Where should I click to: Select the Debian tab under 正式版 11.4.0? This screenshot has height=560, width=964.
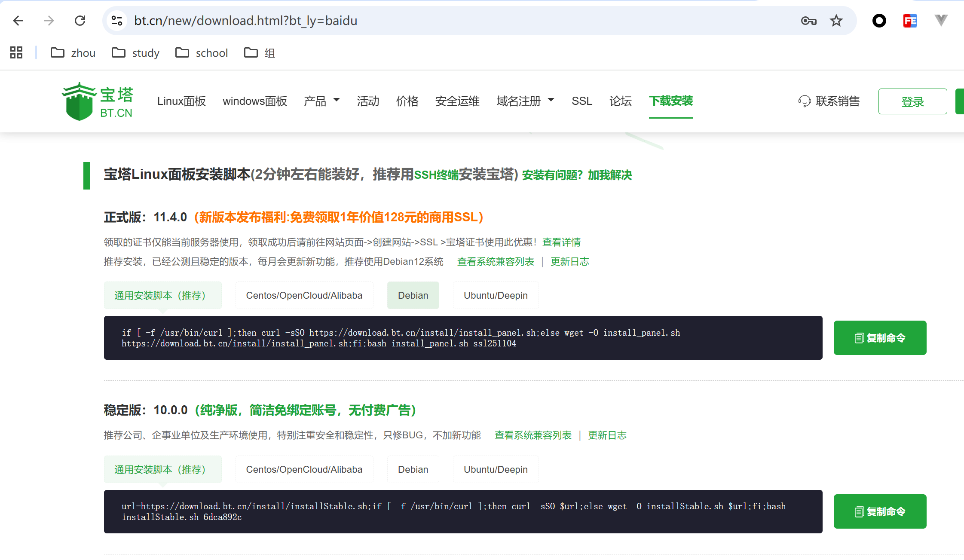(413, 295)
